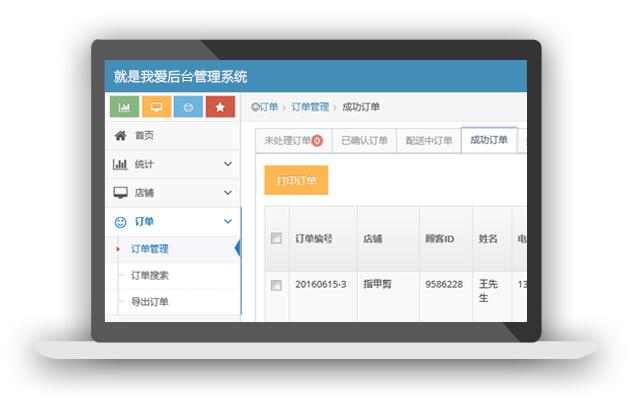
Task: Click the smiley icon beside 订单 in sidebar
Action: (120, 221)
